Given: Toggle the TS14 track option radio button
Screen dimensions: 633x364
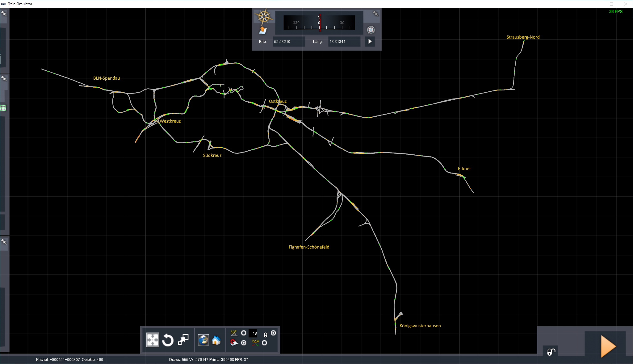Looking at the screenshot, I should point(264,343).
